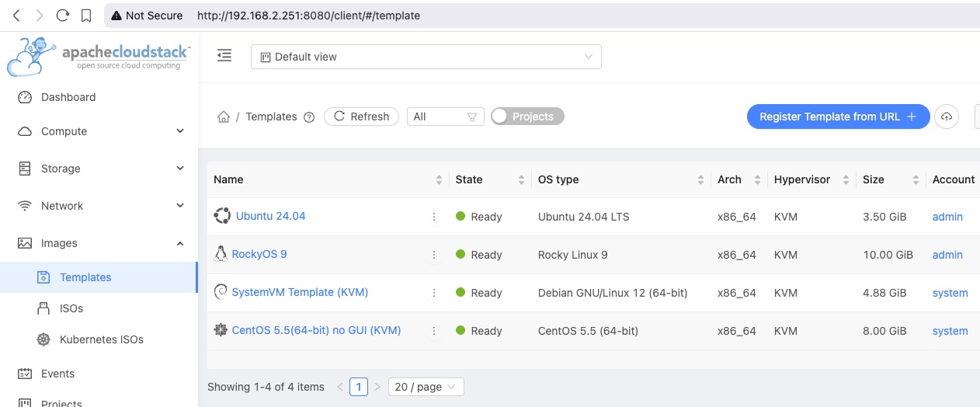The height and width of the screenshot is (407, 980).
Task: Click admin account link in RockyOS row
Action: point(947,255)
